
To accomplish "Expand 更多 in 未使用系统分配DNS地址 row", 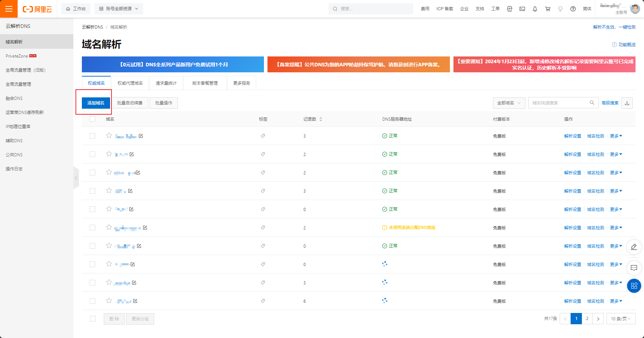I will point(616,228).
